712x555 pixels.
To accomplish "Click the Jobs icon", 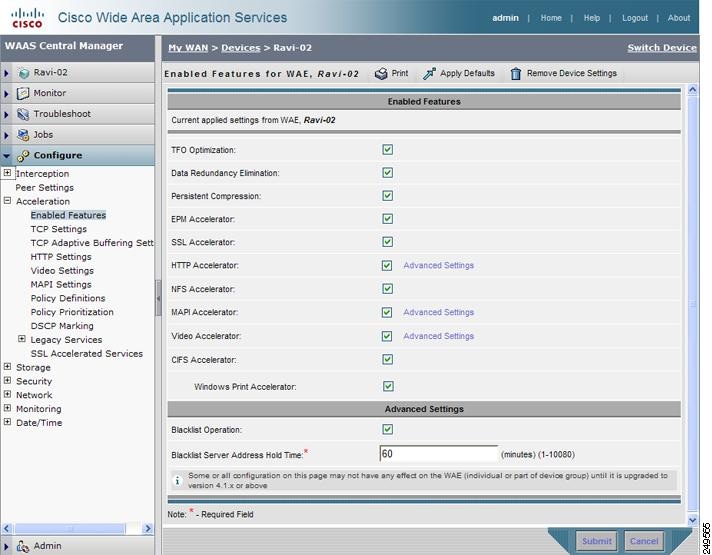I will click(x=23, y=135).
